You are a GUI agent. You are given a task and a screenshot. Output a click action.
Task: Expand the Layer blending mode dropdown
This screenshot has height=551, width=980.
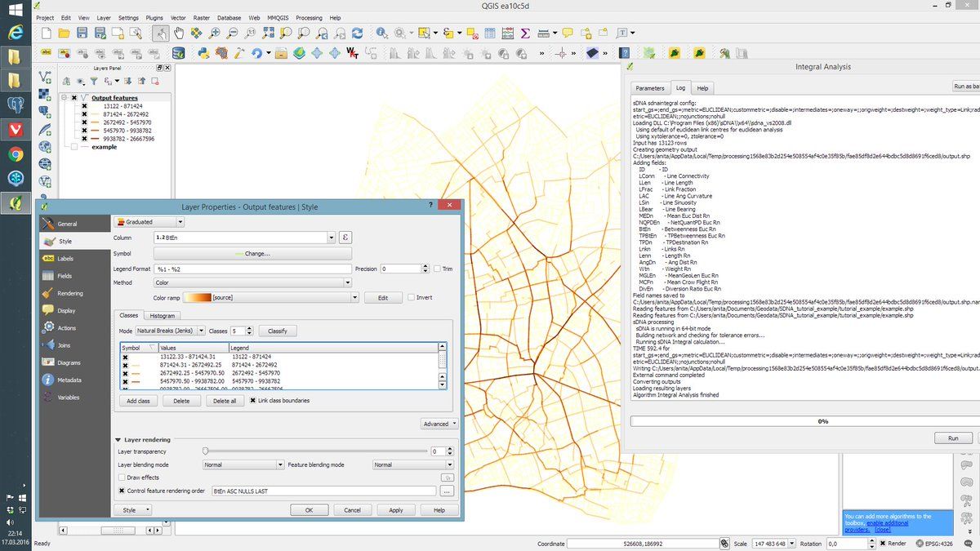242,464
